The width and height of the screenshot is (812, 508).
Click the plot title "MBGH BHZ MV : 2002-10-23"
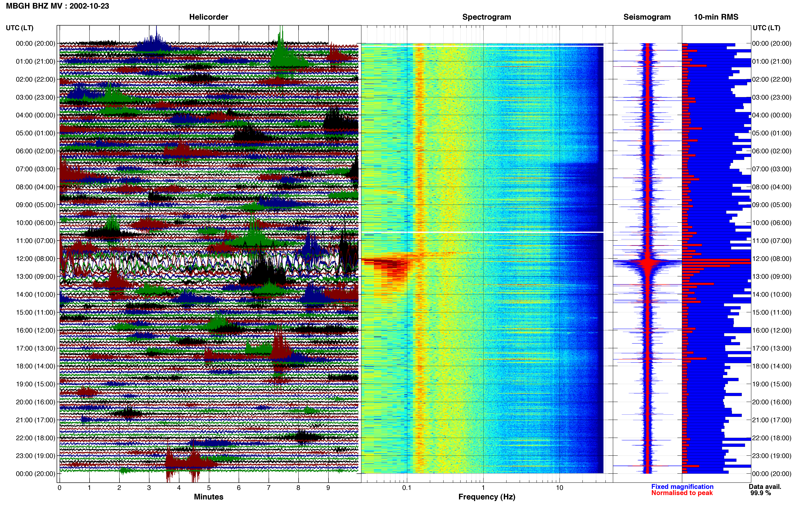(x=57, y=6)
